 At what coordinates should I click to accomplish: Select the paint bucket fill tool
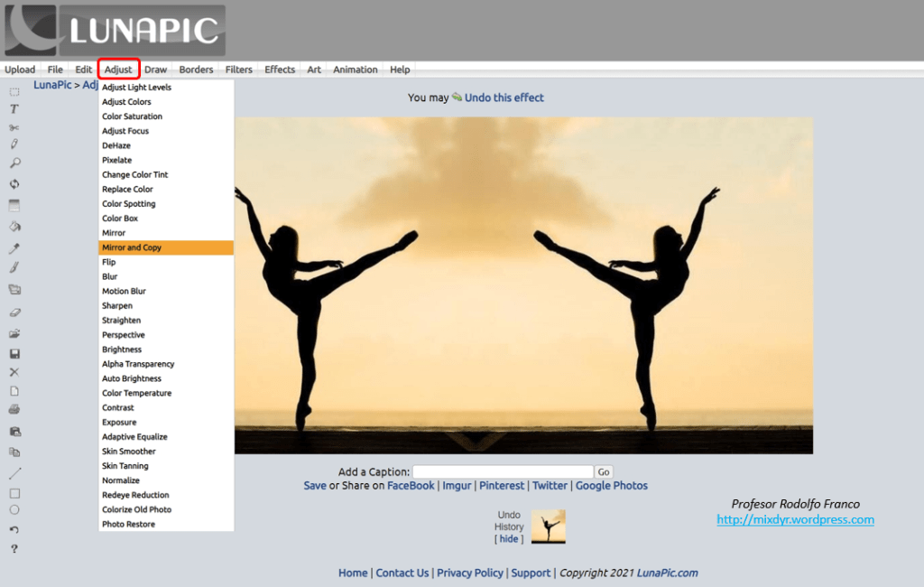pos(14,227)
